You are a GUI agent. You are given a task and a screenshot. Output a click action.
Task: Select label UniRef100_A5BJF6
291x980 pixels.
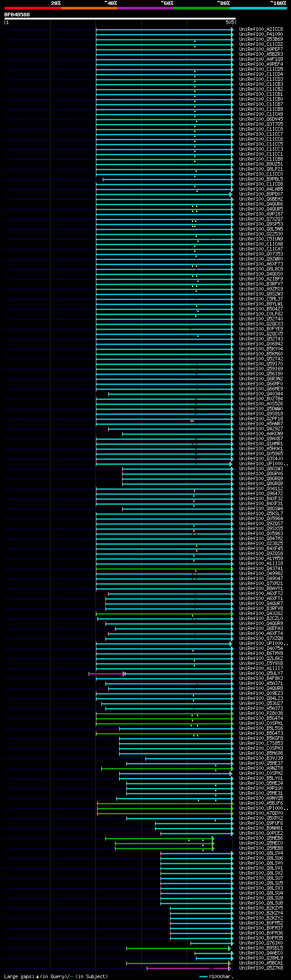click(x=261, y=803)
